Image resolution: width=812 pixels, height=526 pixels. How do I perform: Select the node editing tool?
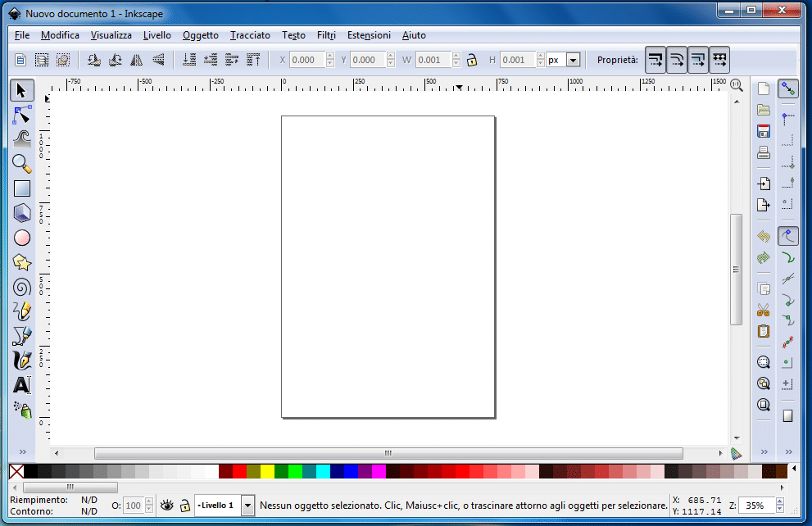tap(22, 115)
